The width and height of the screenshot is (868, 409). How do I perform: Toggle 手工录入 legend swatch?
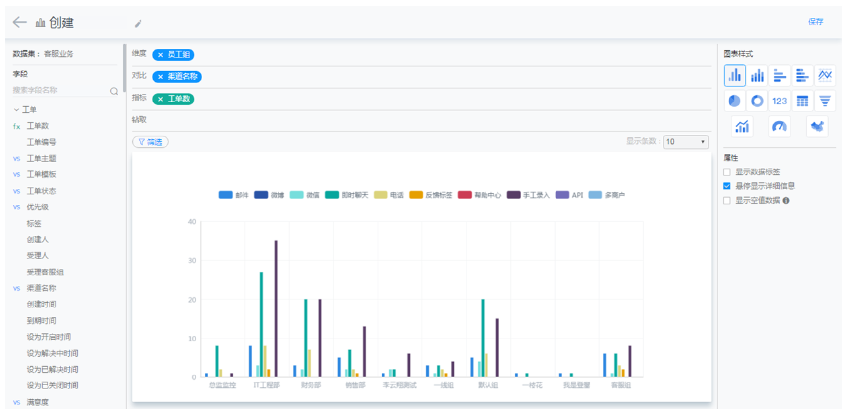[x=513, y=195]
